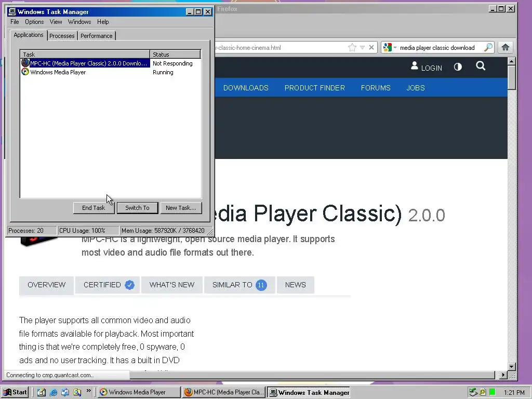Open the Options menu in Task Manager
Image resolution: width=532 pixels, height=399 pixels.
(34, 22)
